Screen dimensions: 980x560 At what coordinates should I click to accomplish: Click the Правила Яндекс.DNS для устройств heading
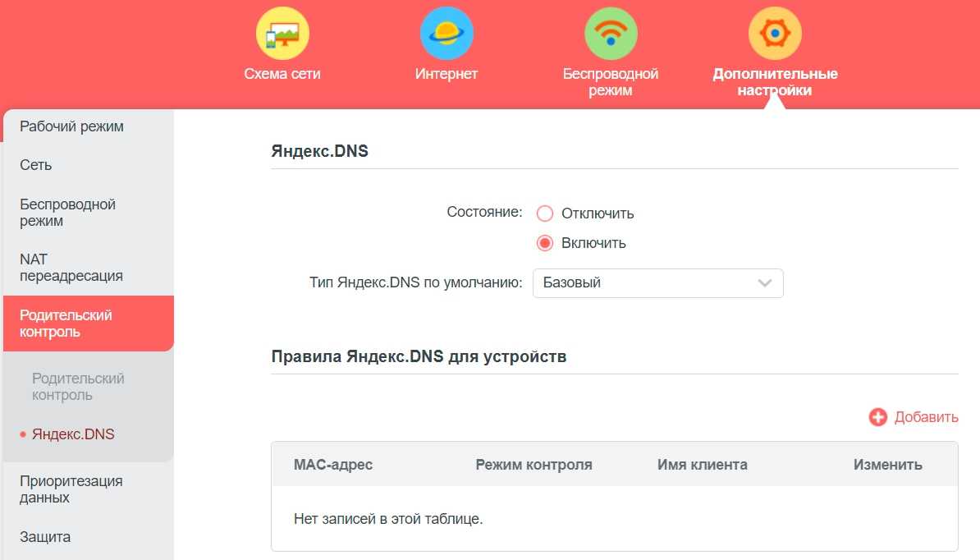coord(419,356)
